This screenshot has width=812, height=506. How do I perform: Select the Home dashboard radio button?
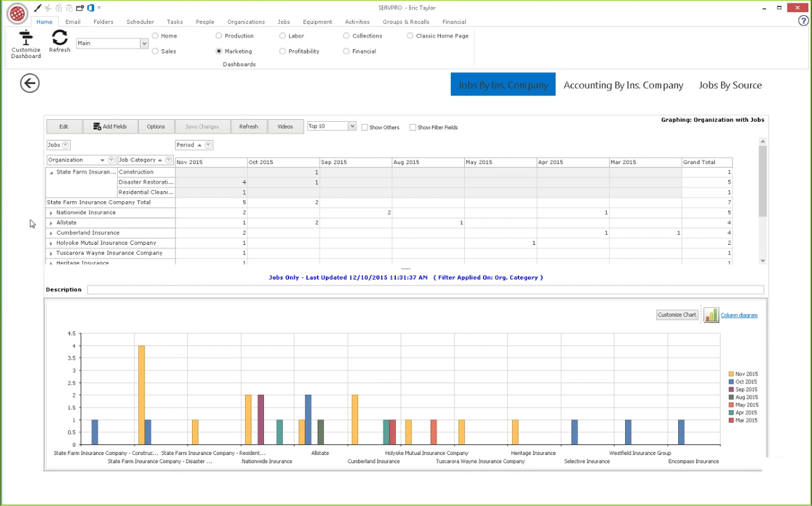155,36
